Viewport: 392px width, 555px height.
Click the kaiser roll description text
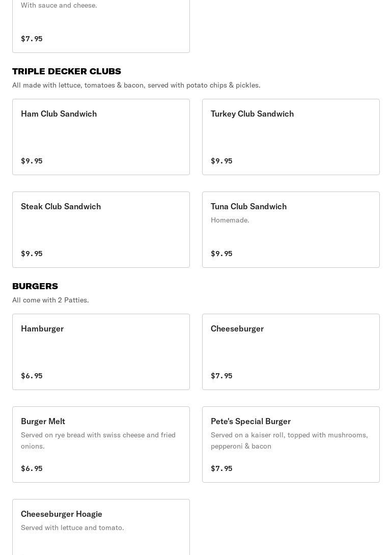coord(289,440)
